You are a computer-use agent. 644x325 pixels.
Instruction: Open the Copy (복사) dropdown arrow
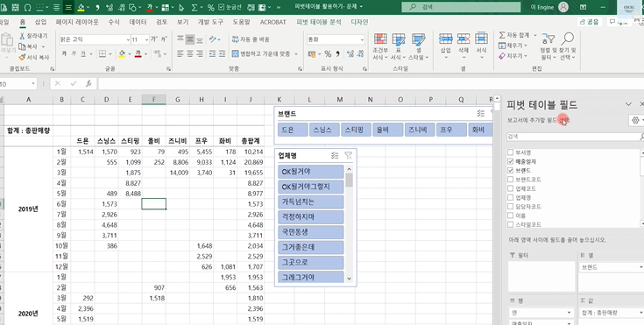[43, 46]
